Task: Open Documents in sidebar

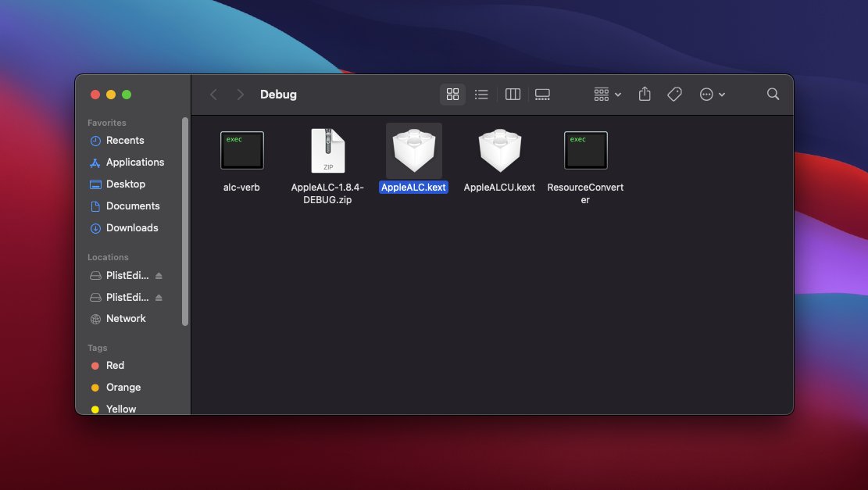Action: tap(132, 206)
